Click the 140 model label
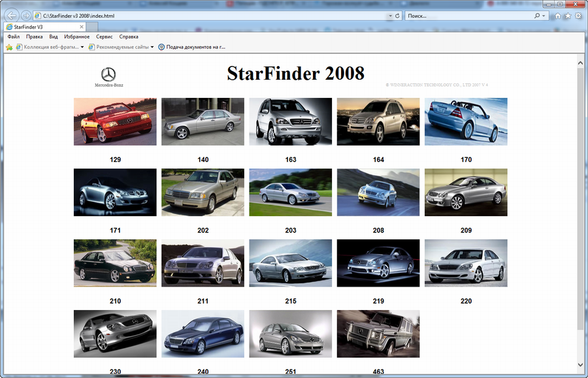This screenshot has height=378, width=588. pyautogui.click(x=203, y=159)
